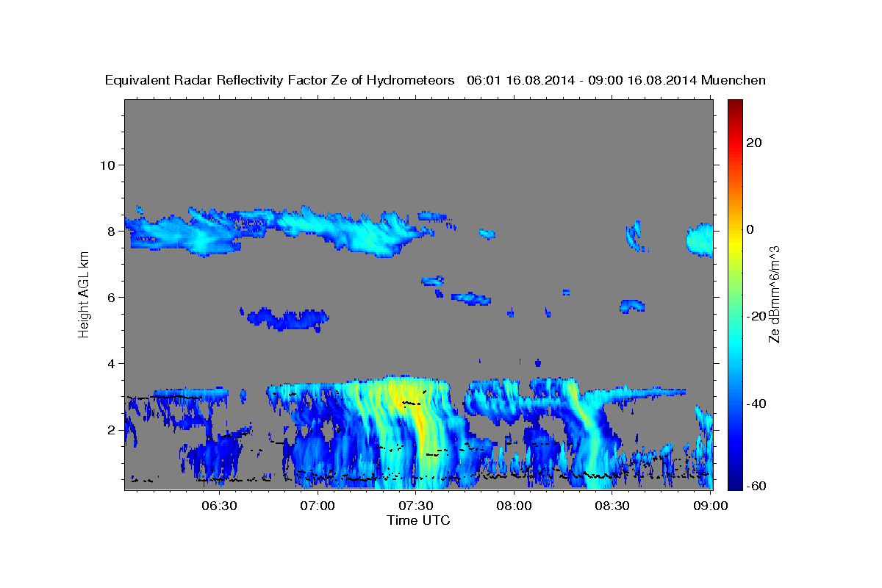Click the '09:00' time tick label
The image size is (882, 588).
tap(710, 506)
